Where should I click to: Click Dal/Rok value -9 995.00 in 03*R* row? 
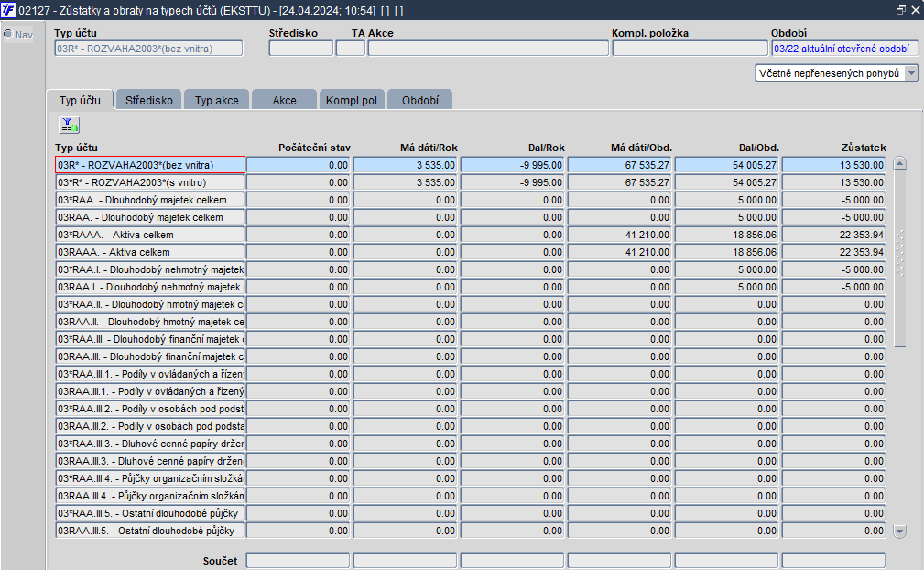[x=512, y=182]
